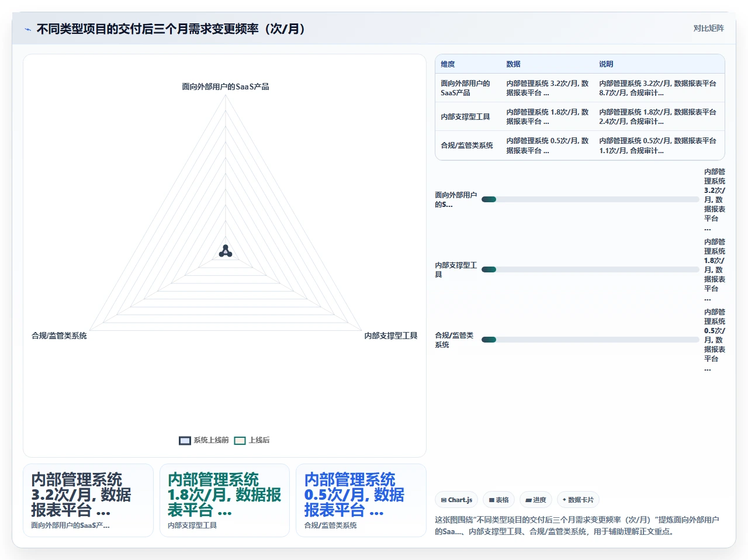Viewport: 748px width, 560px height.
Task: Click the 进度 tag chip
Action: point(535,500)
